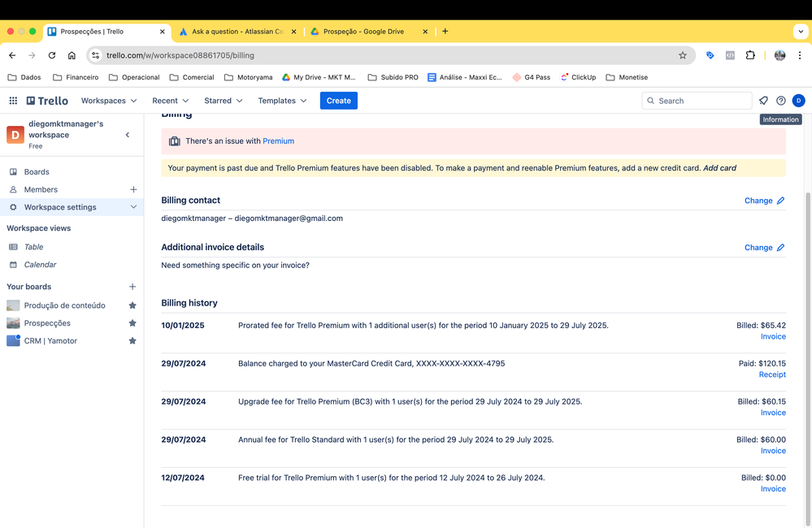Open the Information help icon
Viewport: 812px width, 528px height.
pyautogui.click(x=781, y=101)
